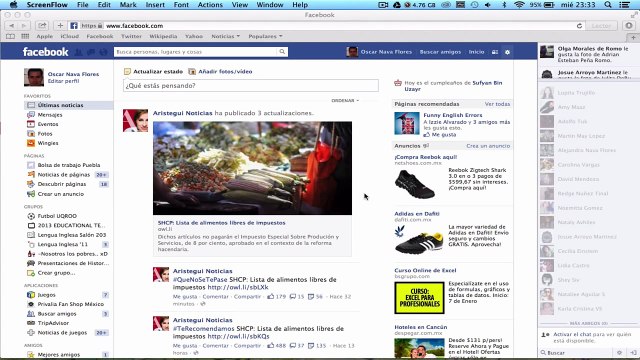Click Ver todas recommended pages link

(497, 104)
